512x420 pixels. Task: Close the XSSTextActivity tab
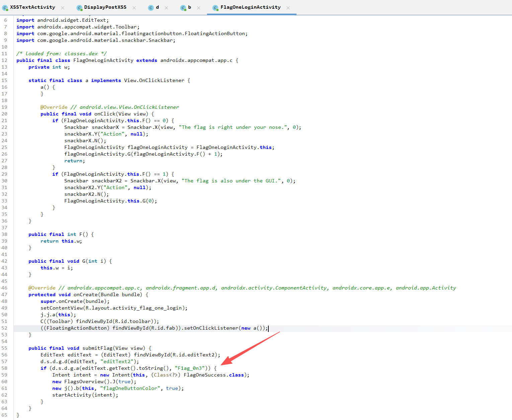[x=63, y=8]
